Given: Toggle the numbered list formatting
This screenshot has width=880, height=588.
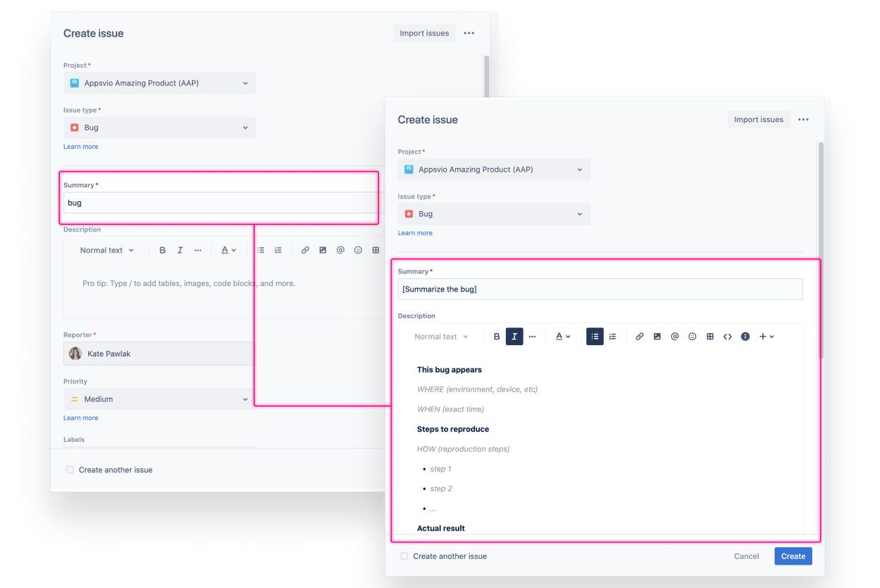Looking at the screenshot, I should pos(613,336).
